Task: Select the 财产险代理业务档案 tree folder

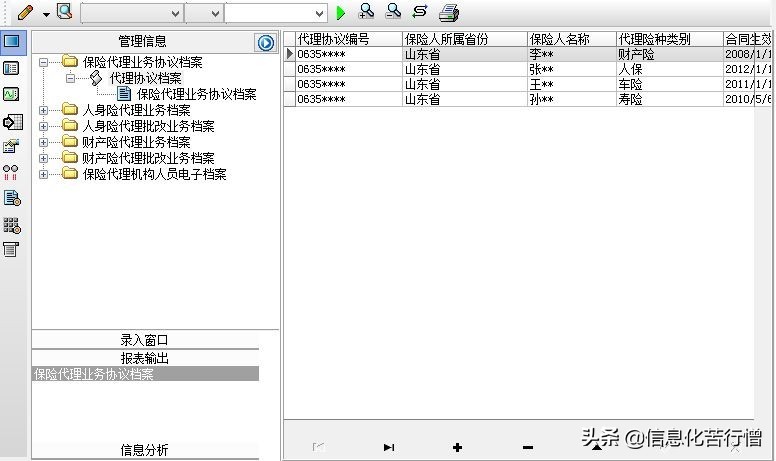Action: click(136, 142)
